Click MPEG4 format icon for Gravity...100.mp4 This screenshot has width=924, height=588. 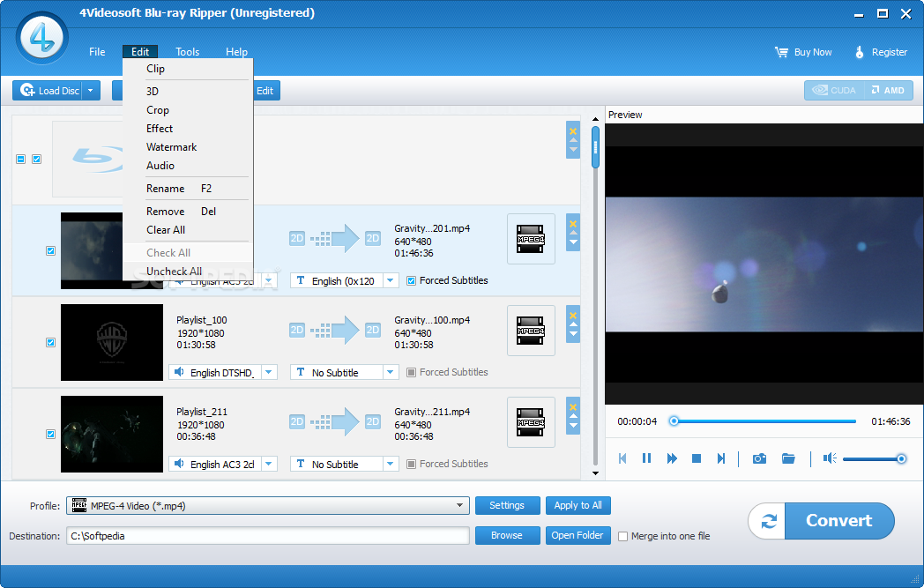531,331
